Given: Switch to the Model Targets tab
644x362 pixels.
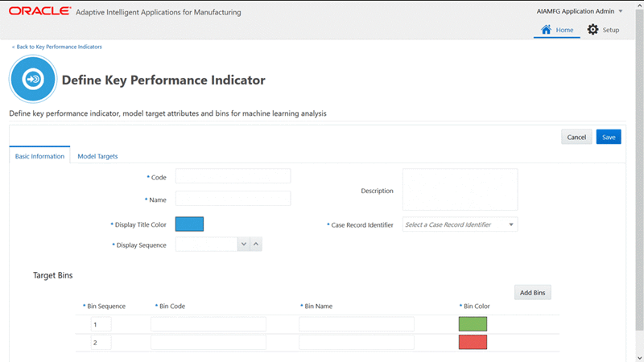Looking at the screenshot, I should click(x=97, y=156).
